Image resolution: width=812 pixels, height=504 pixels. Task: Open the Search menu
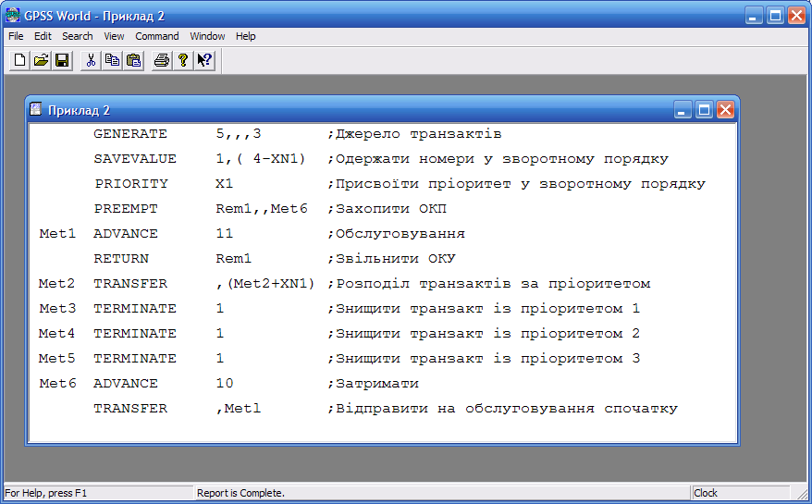(x=77, y=36)
